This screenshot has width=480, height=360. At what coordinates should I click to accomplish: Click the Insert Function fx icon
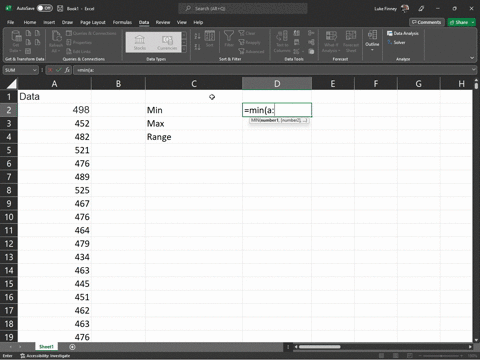coord(67,70)
